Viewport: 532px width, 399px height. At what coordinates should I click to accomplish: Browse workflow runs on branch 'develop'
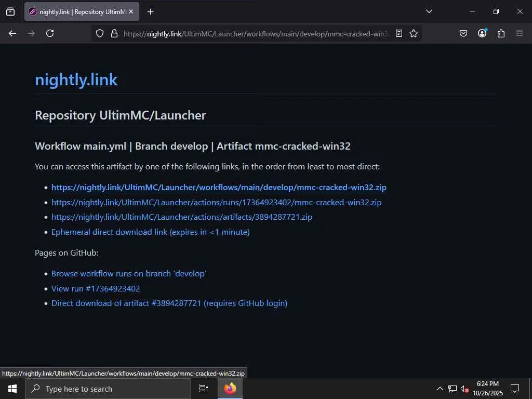click(x=129, y=273)
